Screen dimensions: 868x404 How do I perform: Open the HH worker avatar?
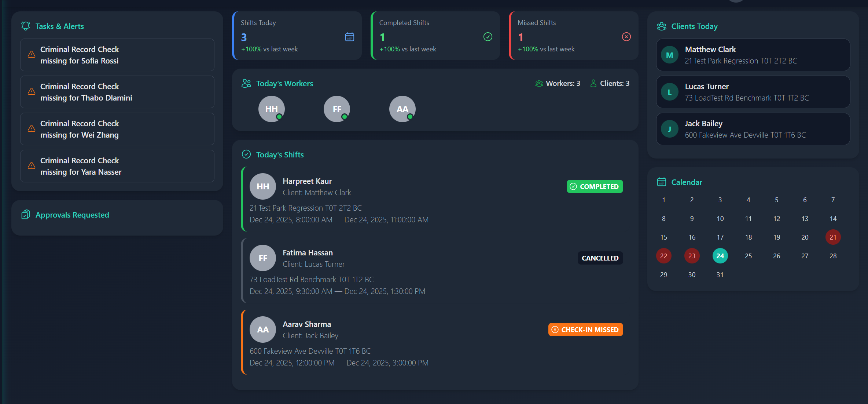[271, 109]
